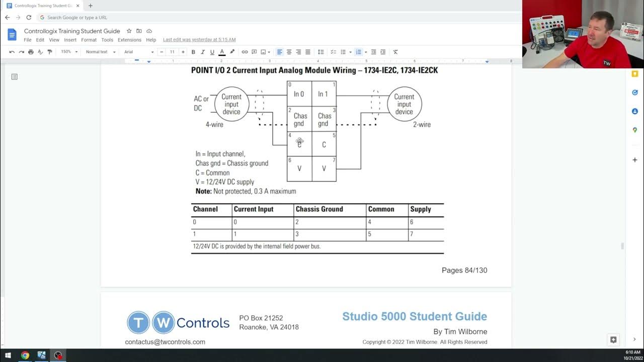Click the checklist icon

tap(333, 52)
